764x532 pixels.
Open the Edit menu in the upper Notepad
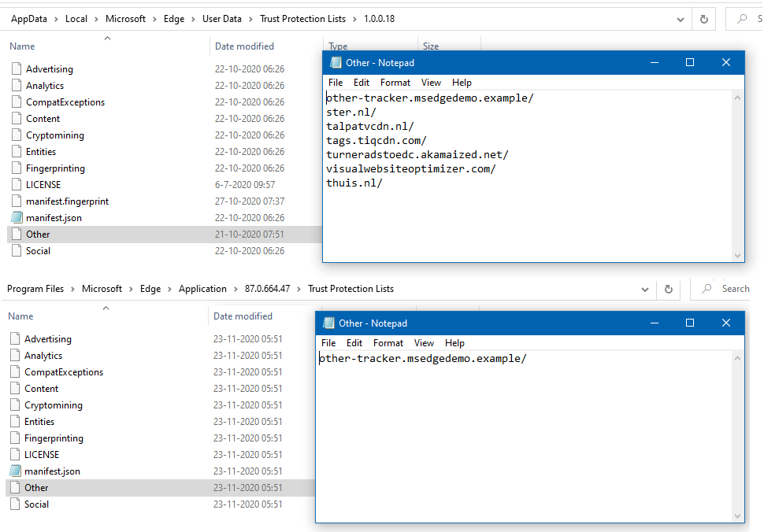(361, 83)
